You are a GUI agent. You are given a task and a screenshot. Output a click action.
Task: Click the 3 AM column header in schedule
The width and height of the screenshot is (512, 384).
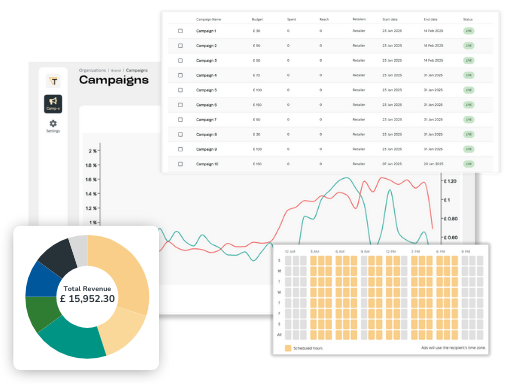tap(315, 251)
